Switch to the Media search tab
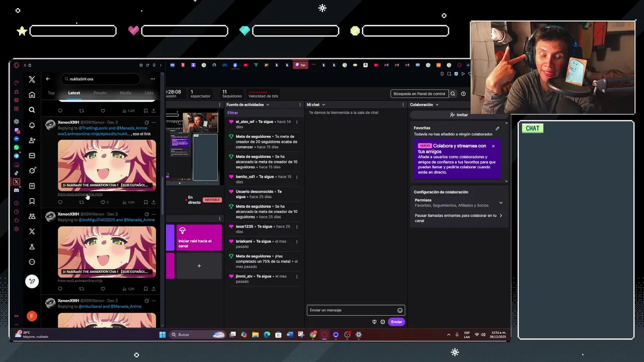644x362 pixels. point(125,93)
